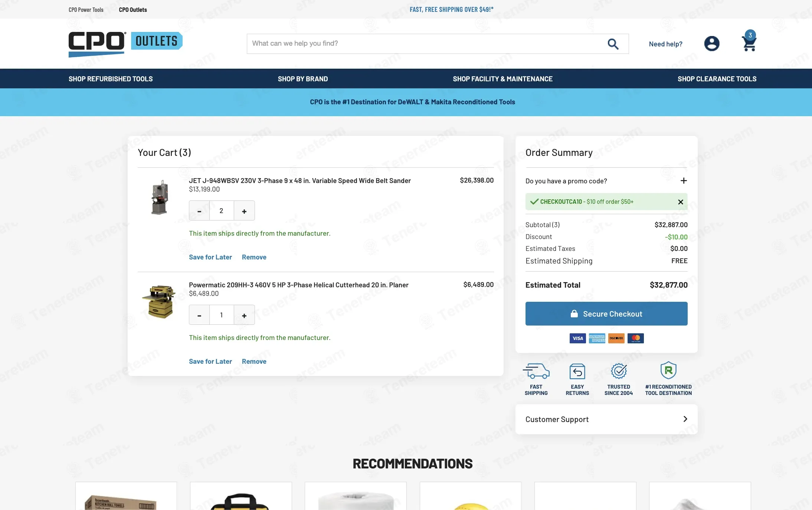Increase JET belt sander quantity

point(244,211)
